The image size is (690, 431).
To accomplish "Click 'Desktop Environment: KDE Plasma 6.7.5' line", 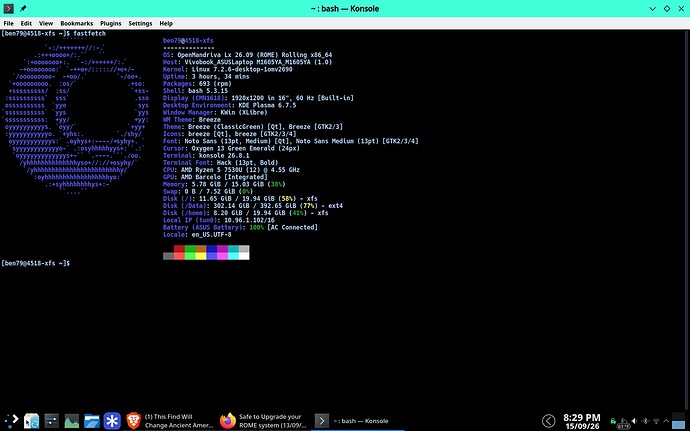I will pos(229,105).
